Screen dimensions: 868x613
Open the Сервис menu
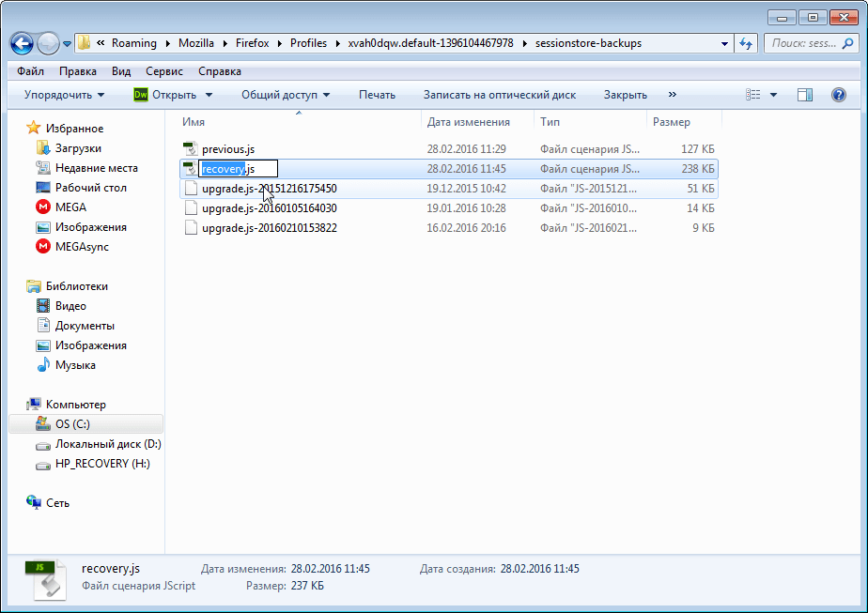point(164,71)
